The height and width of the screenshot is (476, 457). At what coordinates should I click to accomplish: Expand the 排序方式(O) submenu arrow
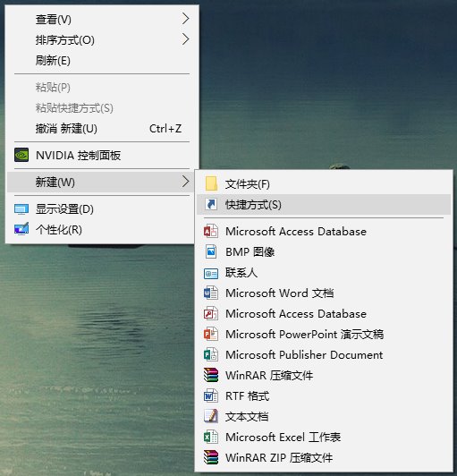point(185,39)
